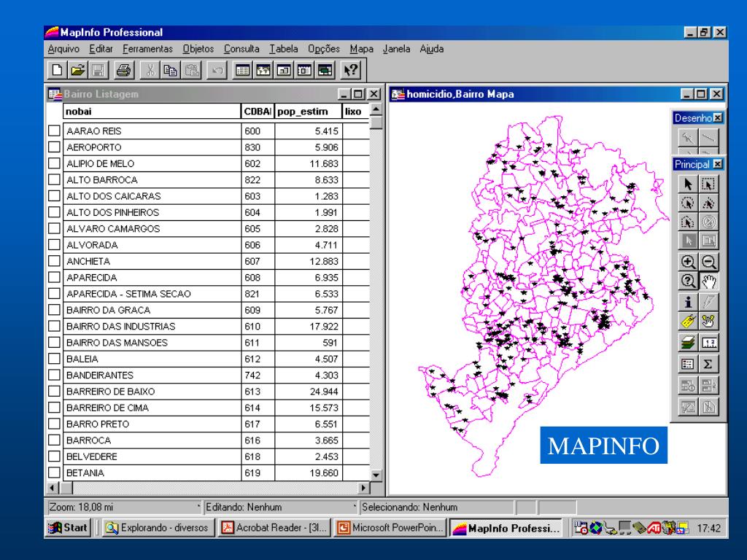Click the Copy icon in toolbar
Image resolution: width=747 pixels, height=560 pixels.
(170, 71)
